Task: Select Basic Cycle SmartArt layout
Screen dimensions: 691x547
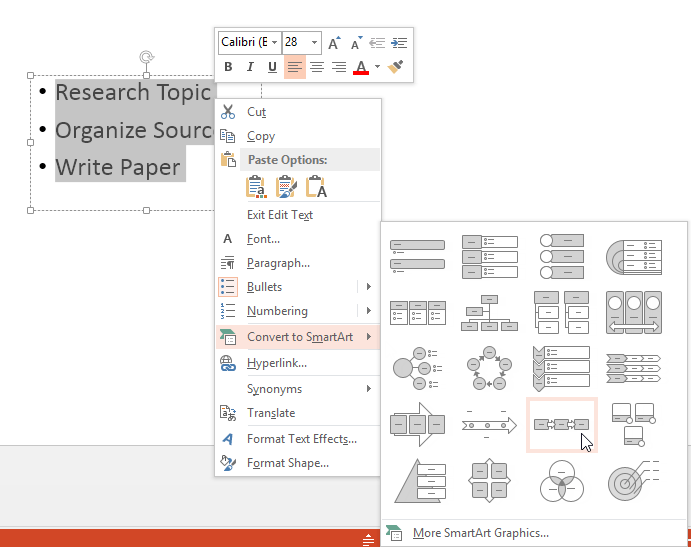Action: pyautogui.click(x=490, y=368)
